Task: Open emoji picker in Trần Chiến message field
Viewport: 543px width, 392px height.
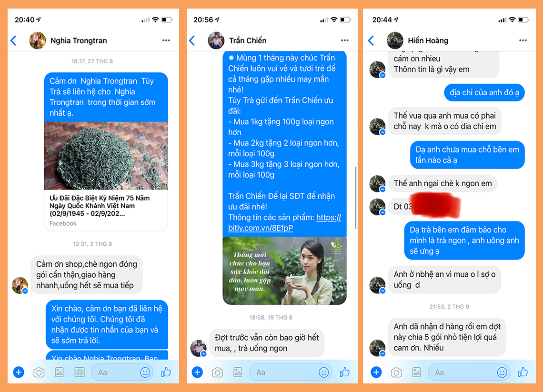Action: [x=324, y=372]
